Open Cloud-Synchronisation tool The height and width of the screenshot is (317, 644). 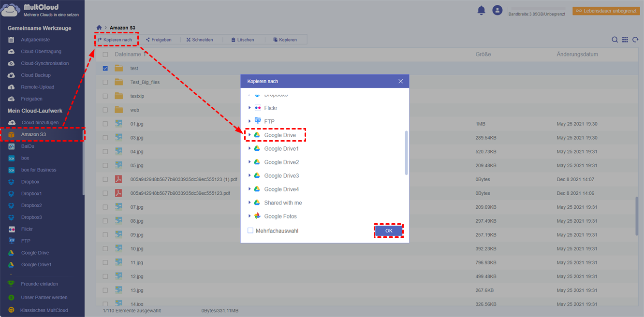(45, 63)
